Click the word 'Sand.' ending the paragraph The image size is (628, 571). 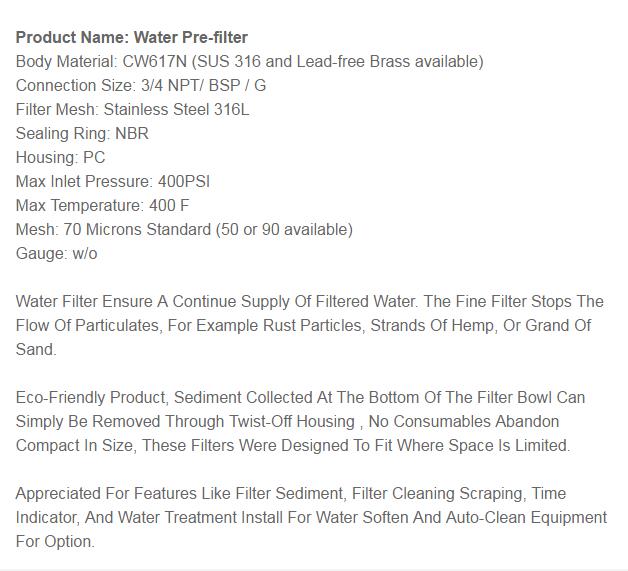pyautogui.click(x=36, y=350)
